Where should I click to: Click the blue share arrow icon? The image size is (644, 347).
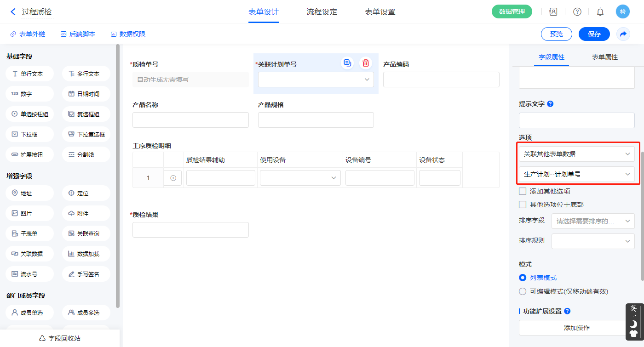[x=623, y=34]
